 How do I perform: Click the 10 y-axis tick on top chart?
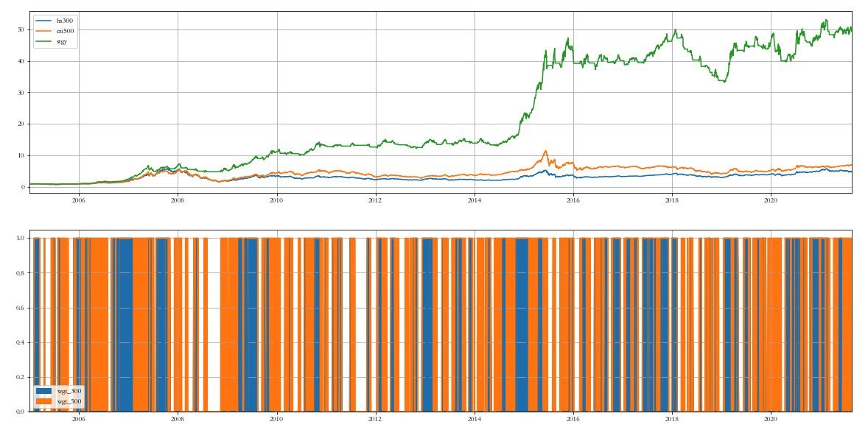coord(22,155)
